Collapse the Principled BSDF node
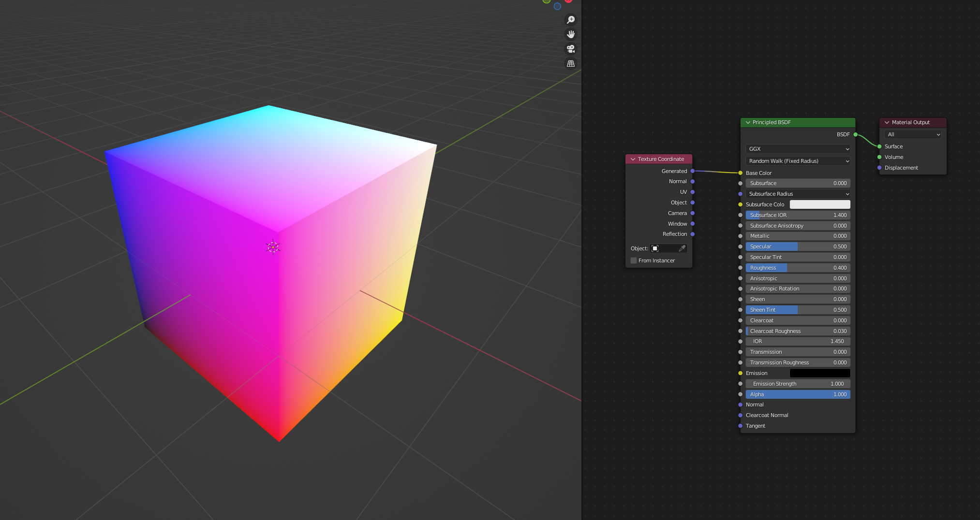Screen dimensions: 980x520 coord(748,123)
